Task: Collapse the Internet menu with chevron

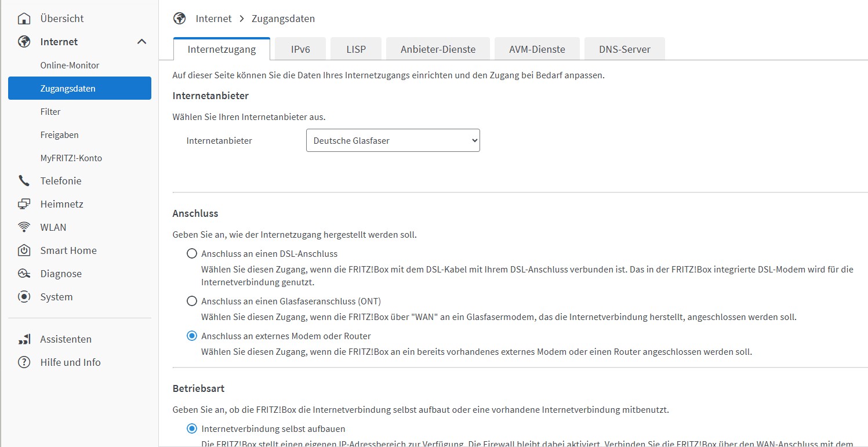Action: (x=141, y=42)
